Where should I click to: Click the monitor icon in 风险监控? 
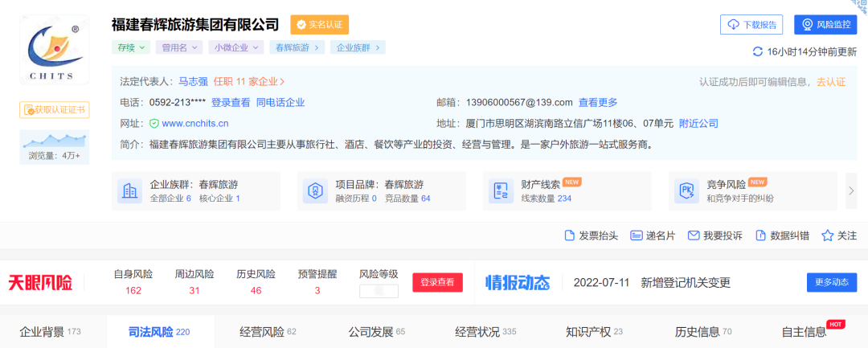[x=808, y=25]
